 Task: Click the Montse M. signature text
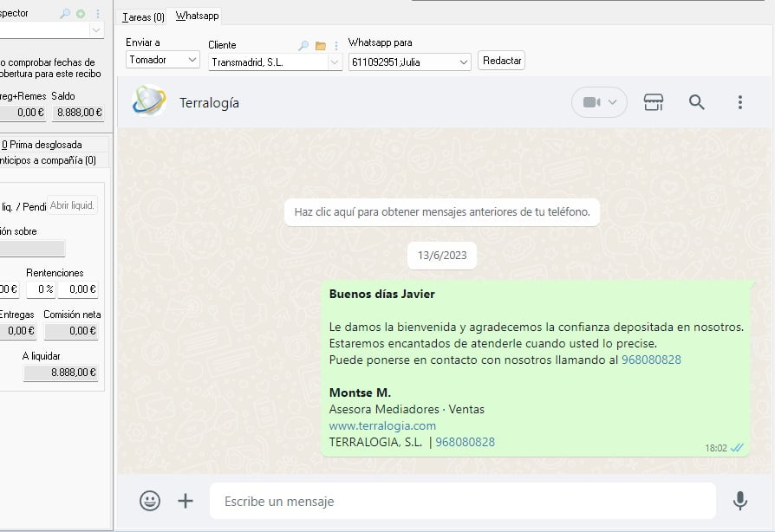(x=360, y=393)
